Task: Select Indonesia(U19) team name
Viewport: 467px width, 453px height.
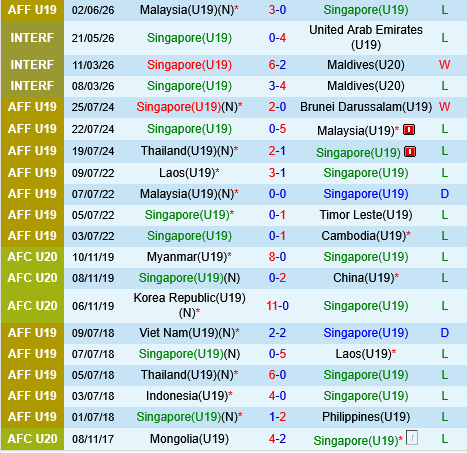Action: [x=187, y=396]
